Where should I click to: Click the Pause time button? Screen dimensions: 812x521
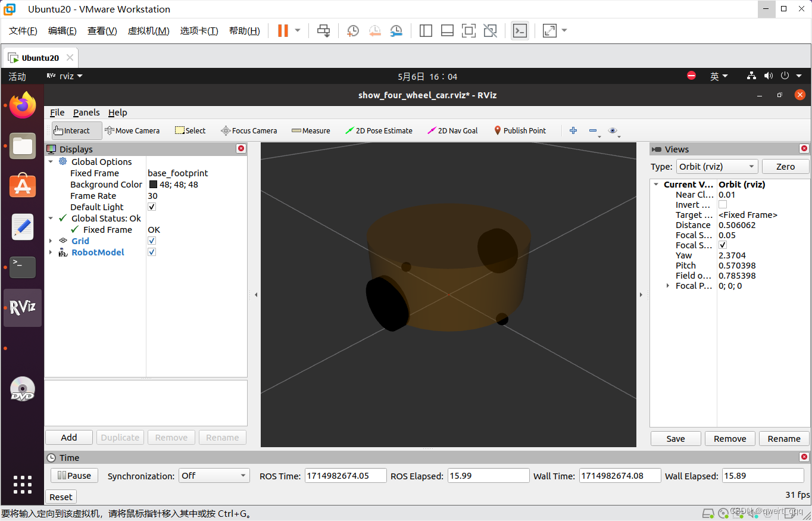pos(74,476)
